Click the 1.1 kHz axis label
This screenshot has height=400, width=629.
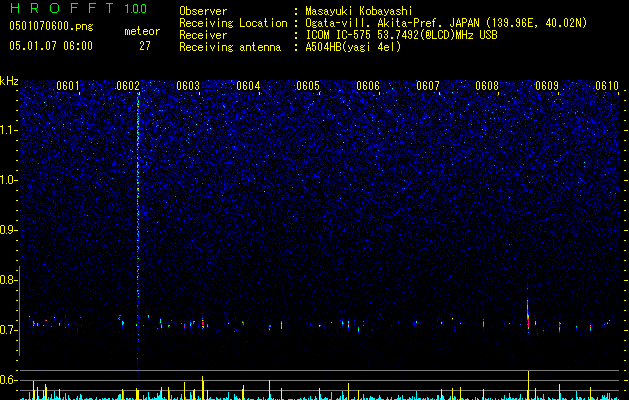[7, 130]
